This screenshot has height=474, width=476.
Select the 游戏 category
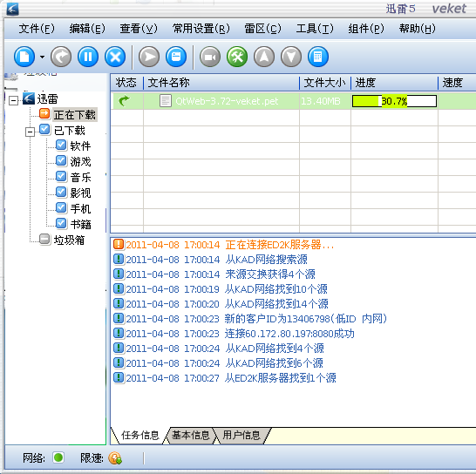tap(80, 162)
